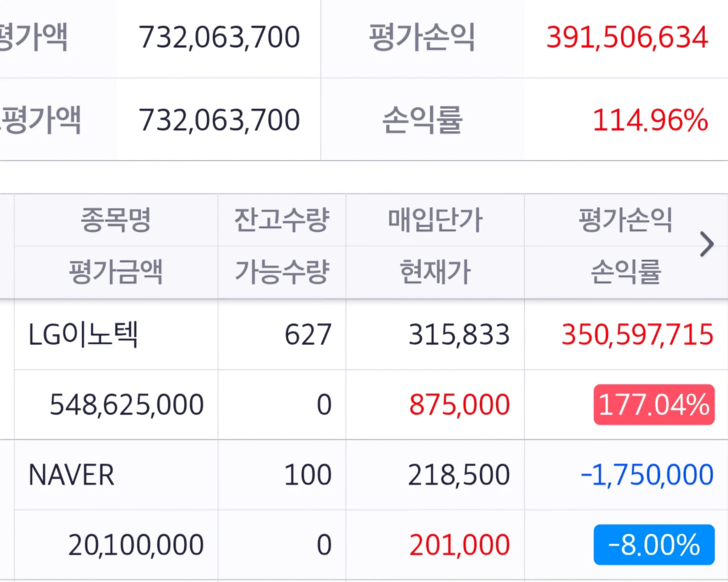
Task: Select the 손익률 column sub-header
Action: click(x=625, y=272)
